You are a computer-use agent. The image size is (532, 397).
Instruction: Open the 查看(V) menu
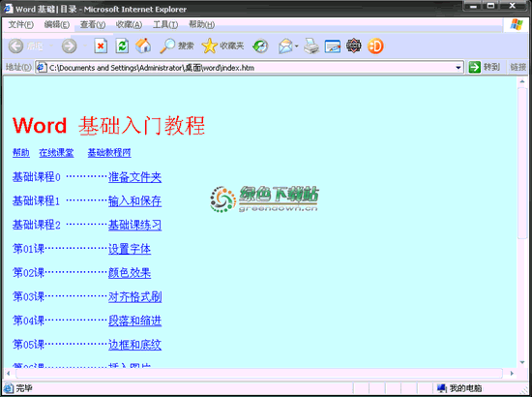(93, 24)
